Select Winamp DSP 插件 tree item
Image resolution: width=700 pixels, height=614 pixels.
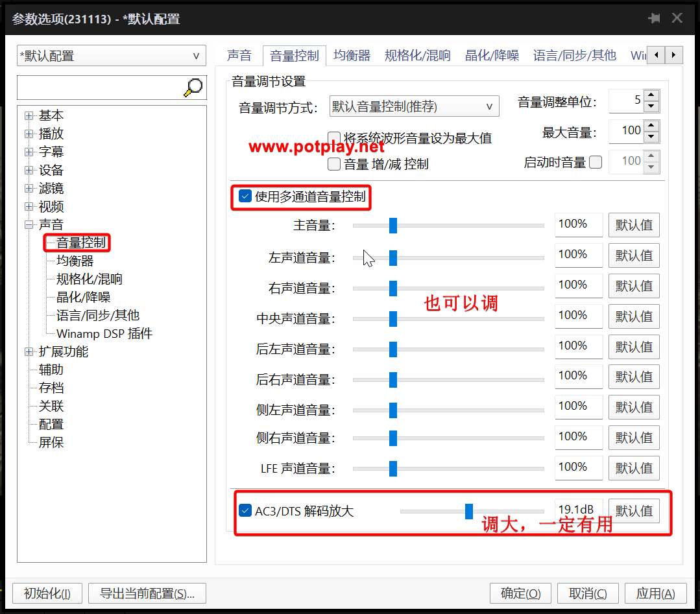pos(104,334)
